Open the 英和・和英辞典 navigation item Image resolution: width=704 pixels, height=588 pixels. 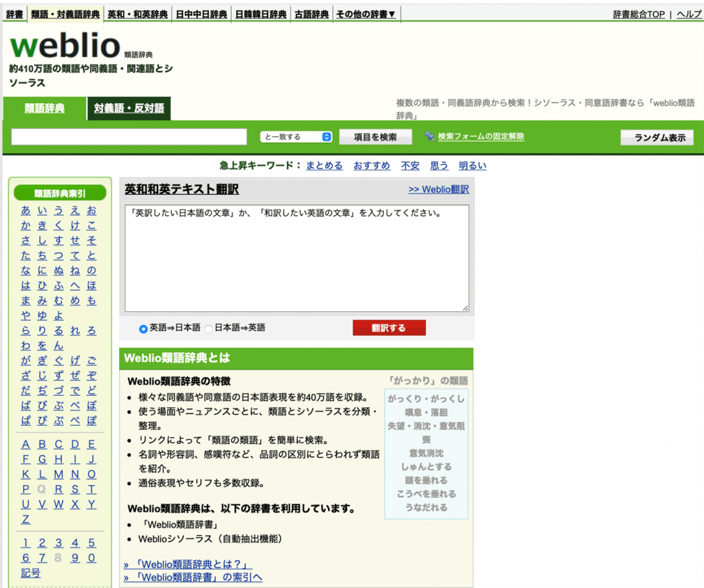137,14
